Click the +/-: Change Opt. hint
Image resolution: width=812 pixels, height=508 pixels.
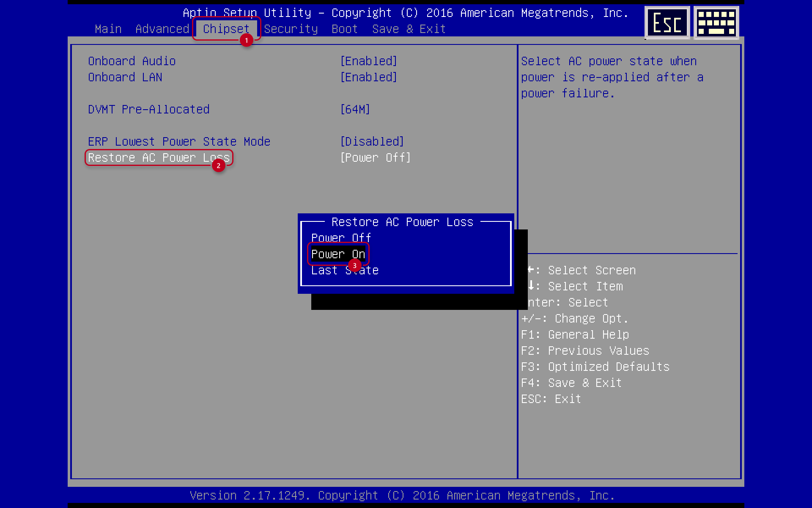575,318
